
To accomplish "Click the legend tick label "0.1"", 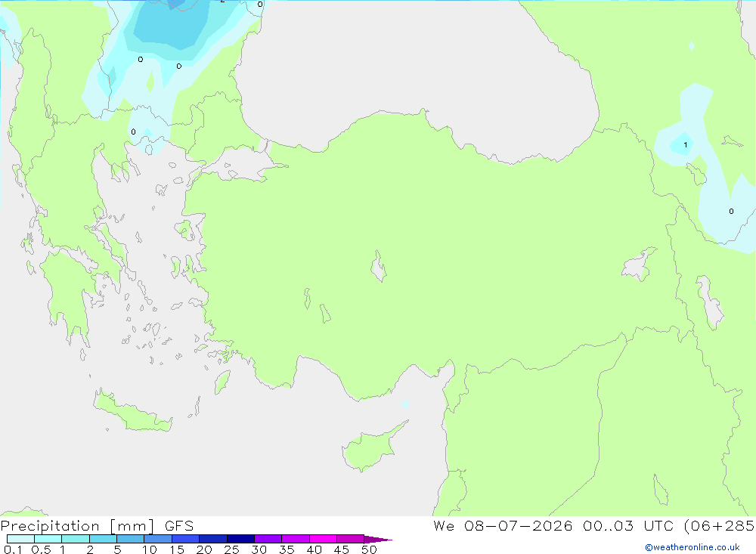I will pos(13,549).
